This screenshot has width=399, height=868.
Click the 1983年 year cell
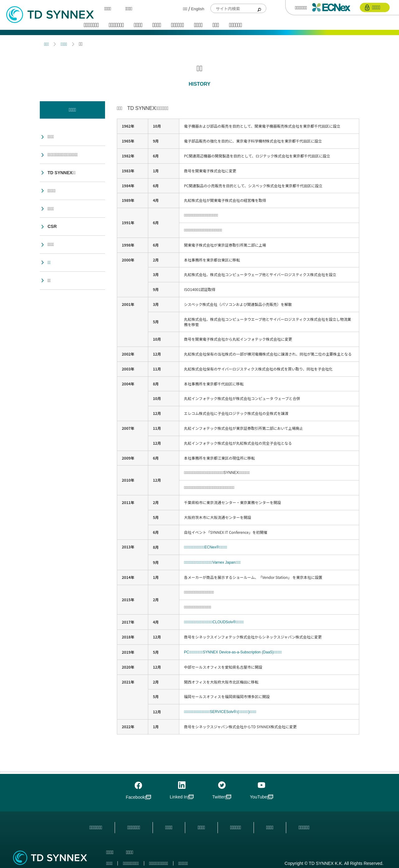tap(132, 171)
